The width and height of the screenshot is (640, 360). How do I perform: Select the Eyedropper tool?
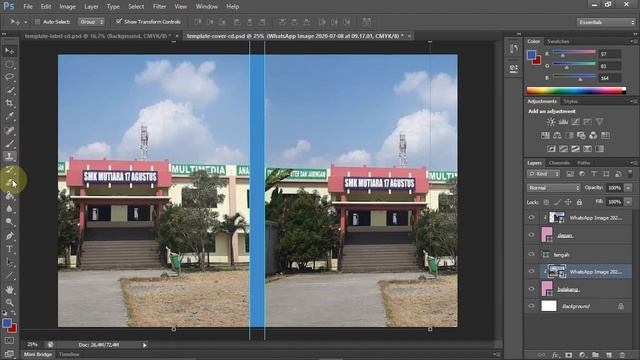point(9,116)
